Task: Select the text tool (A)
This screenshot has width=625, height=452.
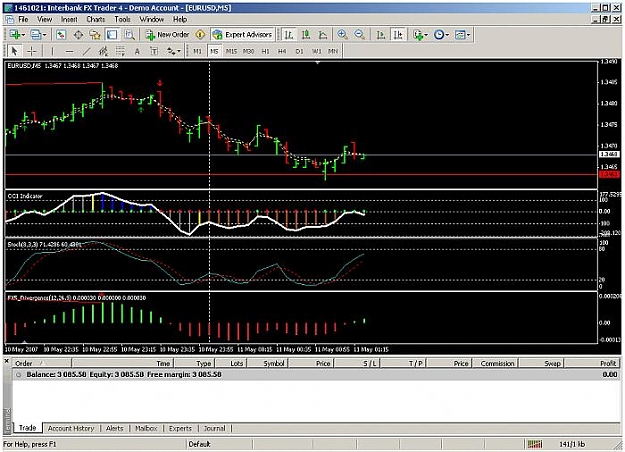Action: pyautogui.click(x=137, y=51)
